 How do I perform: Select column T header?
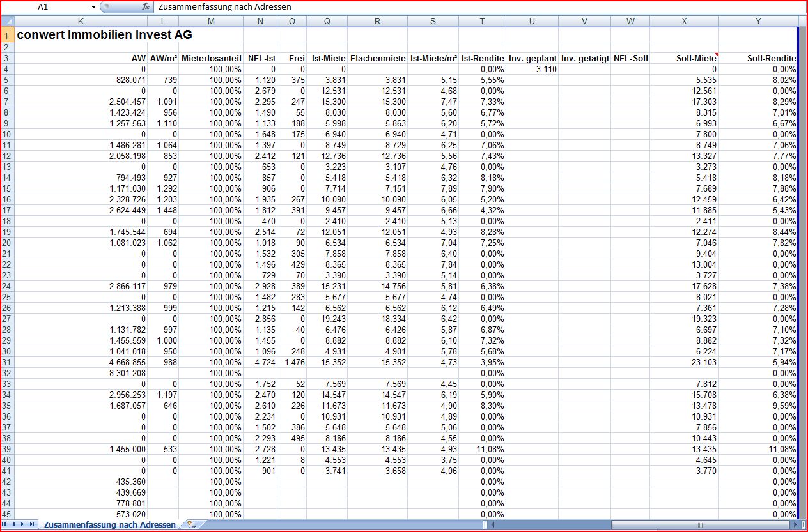pos(482,21)
